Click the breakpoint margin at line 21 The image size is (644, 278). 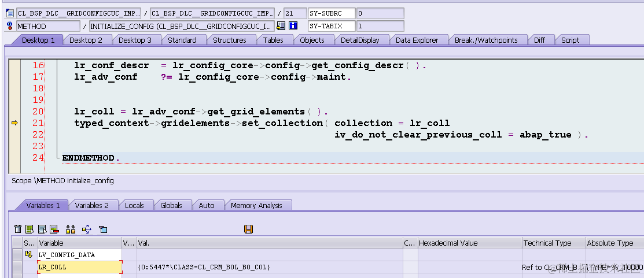tap(15, 123)
